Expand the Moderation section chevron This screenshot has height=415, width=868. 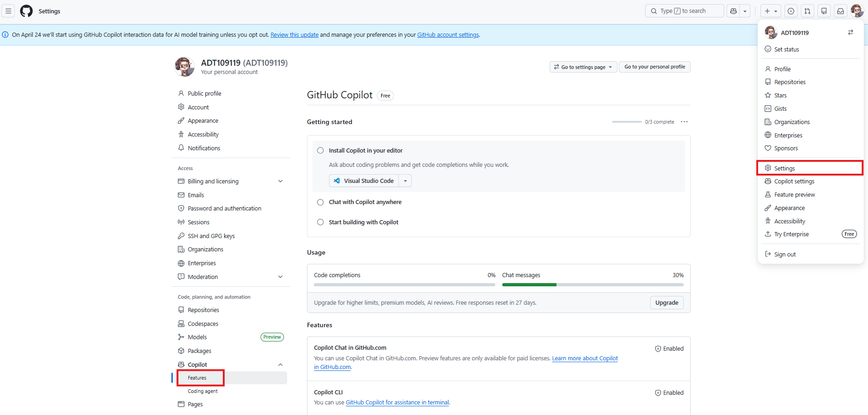pyautogui.click(x=280, y=277)
